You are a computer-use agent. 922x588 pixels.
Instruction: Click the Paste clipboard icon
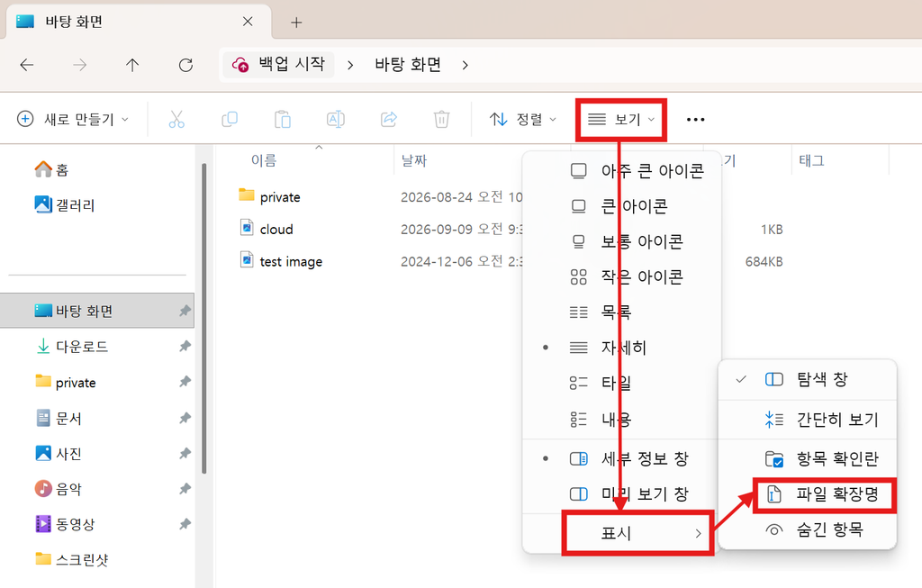[283, 120]
